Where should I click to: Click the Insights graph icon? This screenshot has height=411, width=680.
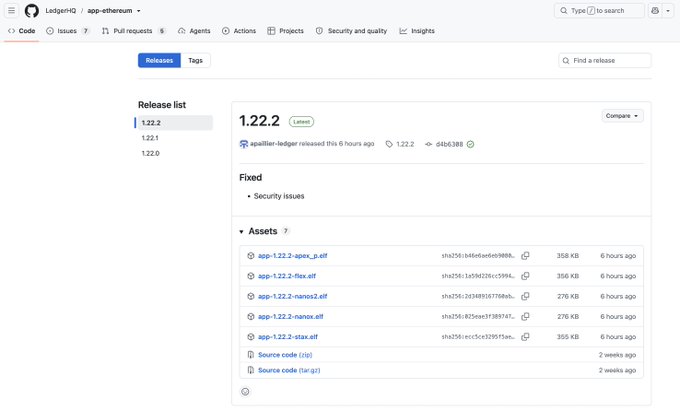(403, 31)
